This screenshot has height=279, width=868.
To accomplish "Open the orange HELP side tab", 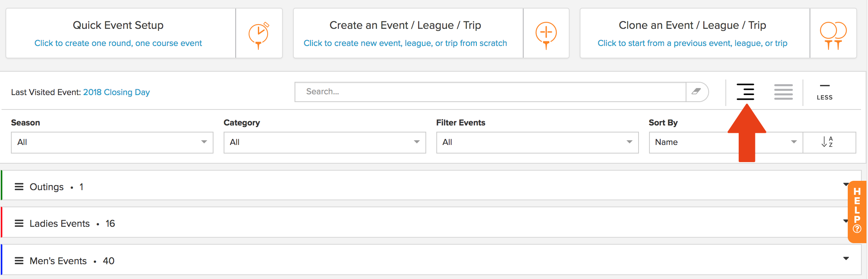I will [857, 212].
